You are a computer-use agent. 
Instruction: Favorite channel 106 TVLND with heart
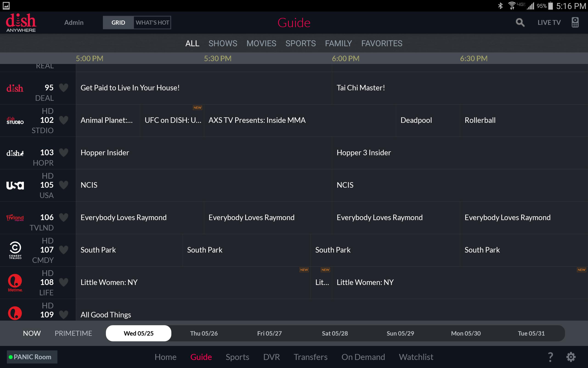tap(64, 217)
